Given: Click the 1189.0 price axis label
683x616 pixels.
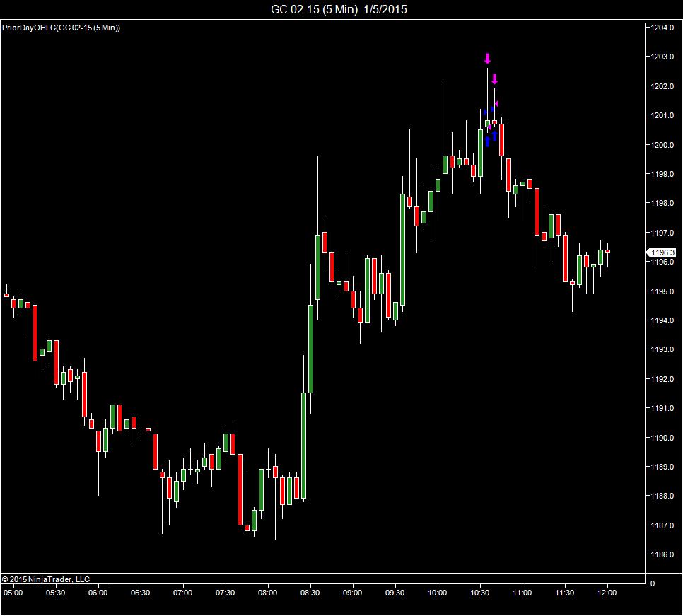Looking at the screenshot, I should (662, 467).
